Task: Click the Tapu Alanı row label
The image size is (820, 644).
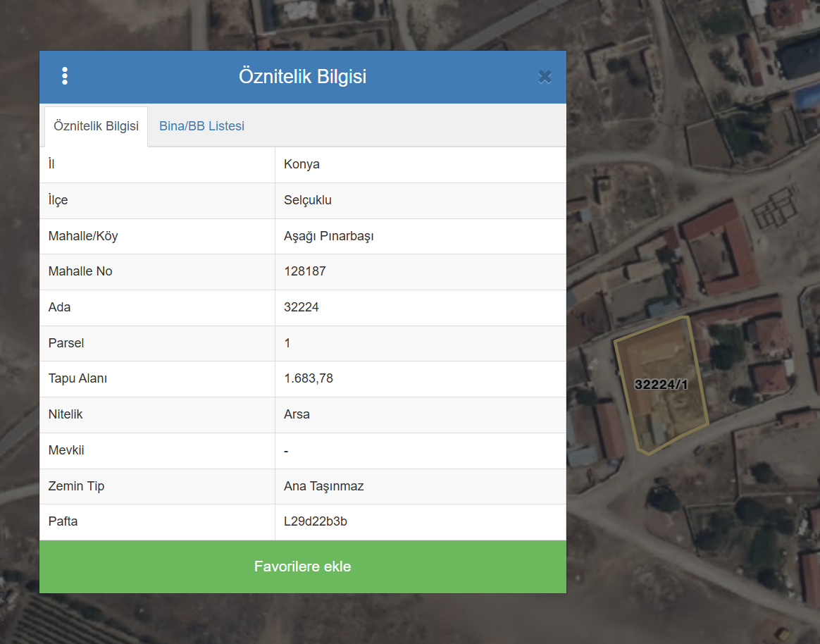Action: pyautogui.click(x=77, y=378)
